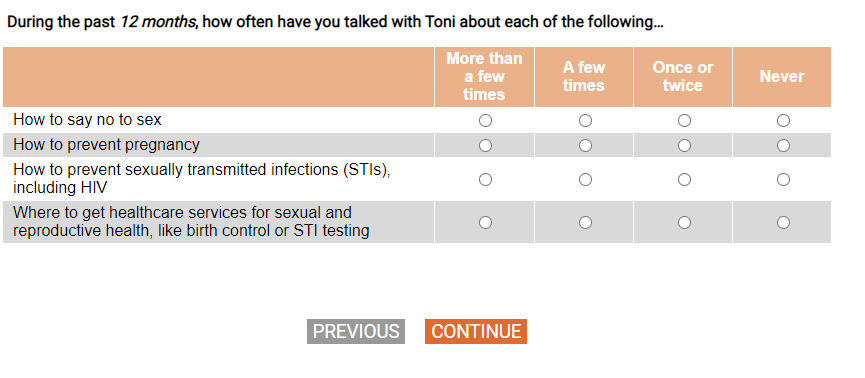Pick 'Never' for how to say no to sex

tap(783, 120)
